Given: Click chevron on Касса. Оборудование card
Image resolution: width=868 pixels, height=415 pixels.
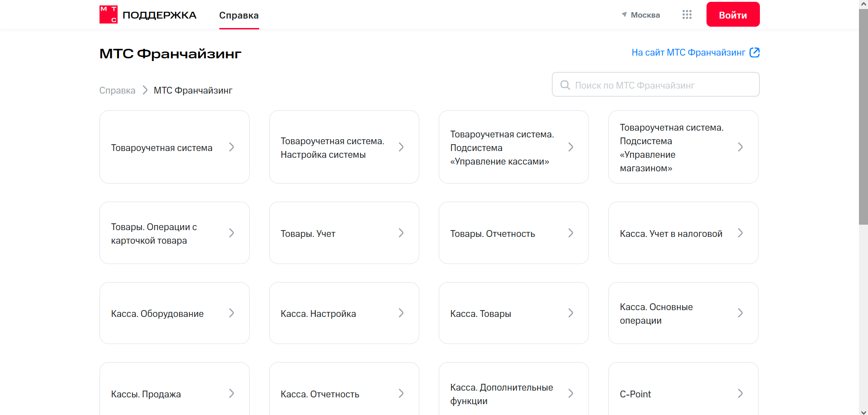Looking at the screenshot, I should [x=232, y=313].
